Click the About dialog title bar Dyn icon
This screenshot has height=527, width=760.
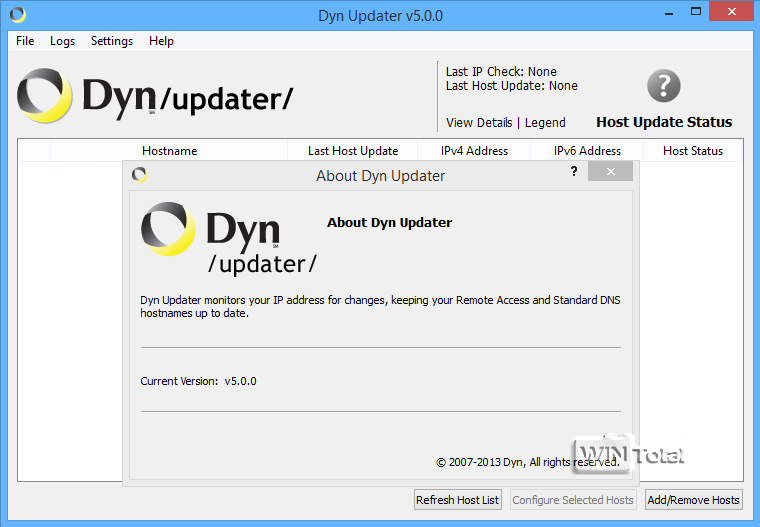[x=140, y=175]
